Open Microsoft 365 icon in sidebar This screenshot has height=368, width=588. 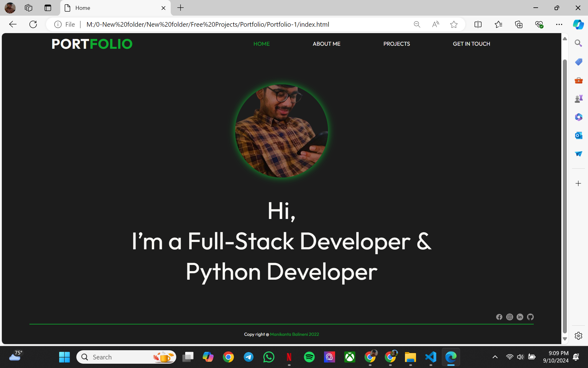578,117
